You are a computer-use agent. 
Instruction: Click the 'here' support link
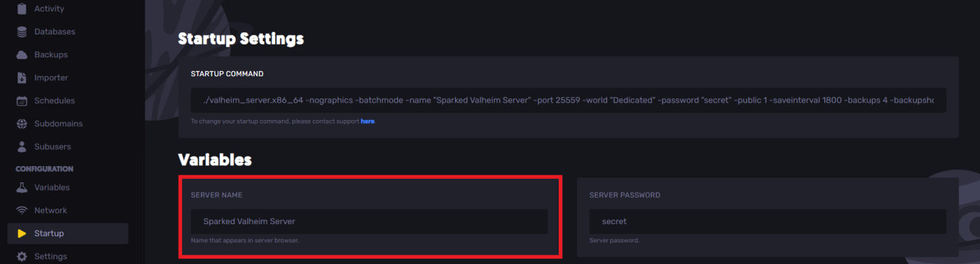367,122
